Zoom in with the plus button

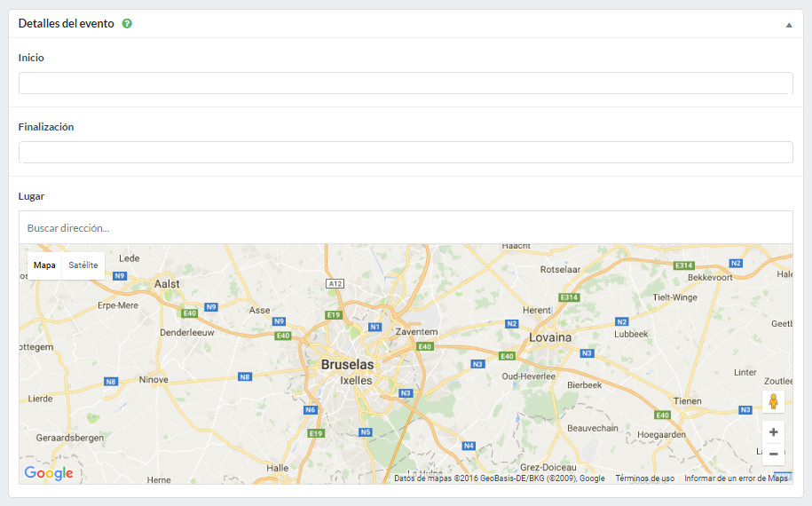tap(773, 432)
